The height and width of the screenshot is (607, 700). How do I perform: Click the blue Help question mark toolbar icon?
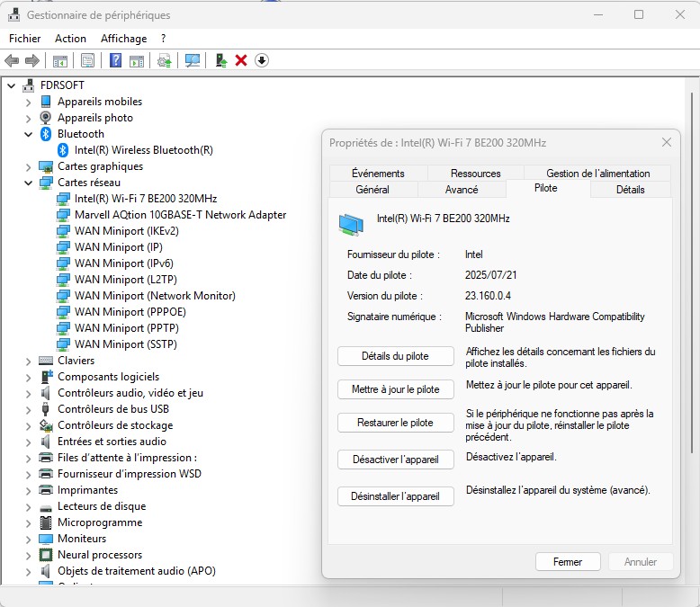tap(116, 60)
